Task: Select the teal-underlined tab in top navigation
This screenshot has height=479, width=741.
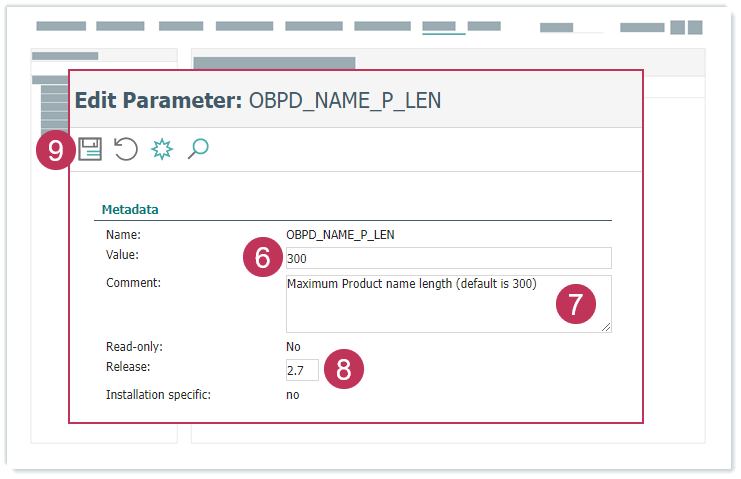Action: coord(443,27)
